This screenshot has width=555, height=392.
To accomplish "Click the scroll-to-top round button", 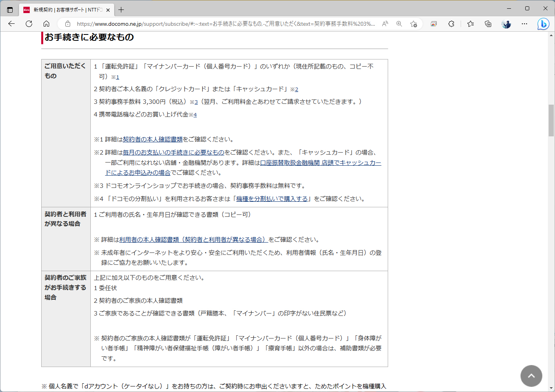I will pos(531,376).
